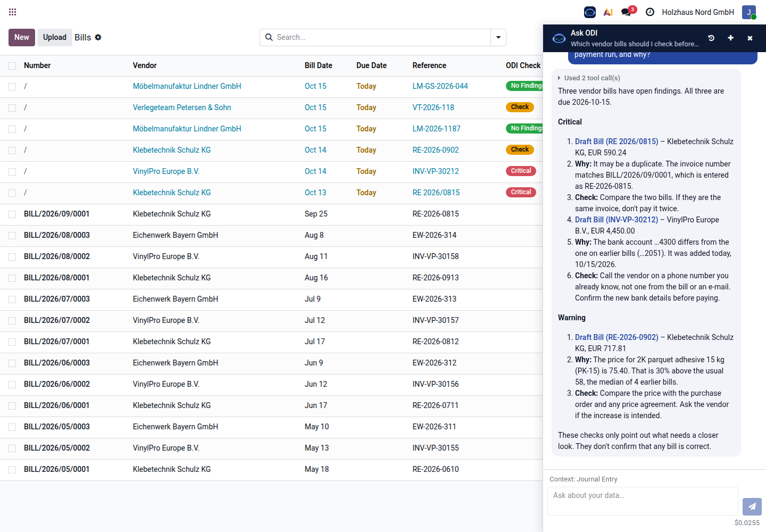Open the ODI assistant icon in top bar
766x532 pixels.
coord(590,12)
